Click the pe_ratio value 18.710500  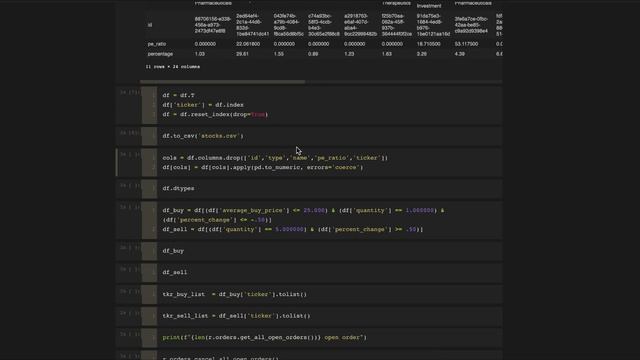(428, 44)
